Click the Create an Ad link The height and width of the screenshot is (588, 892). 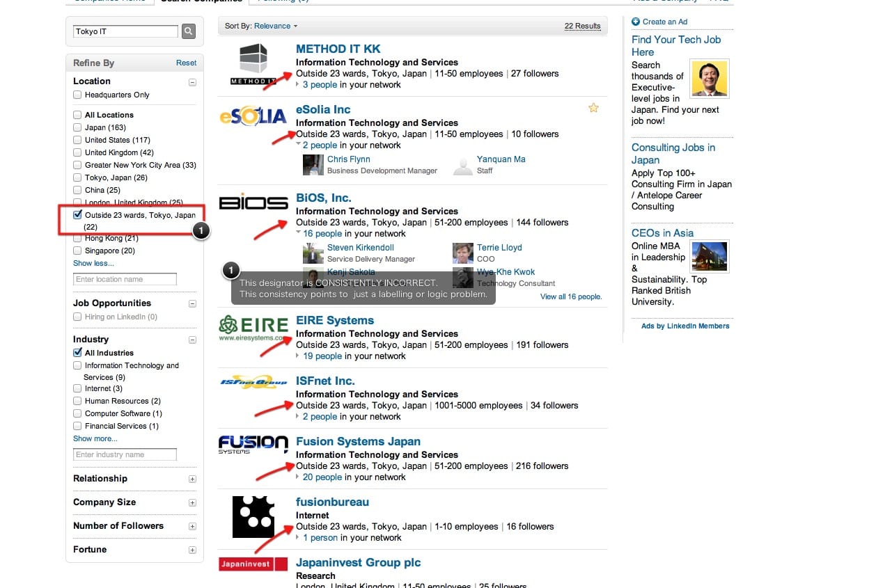tap(664, 22)
